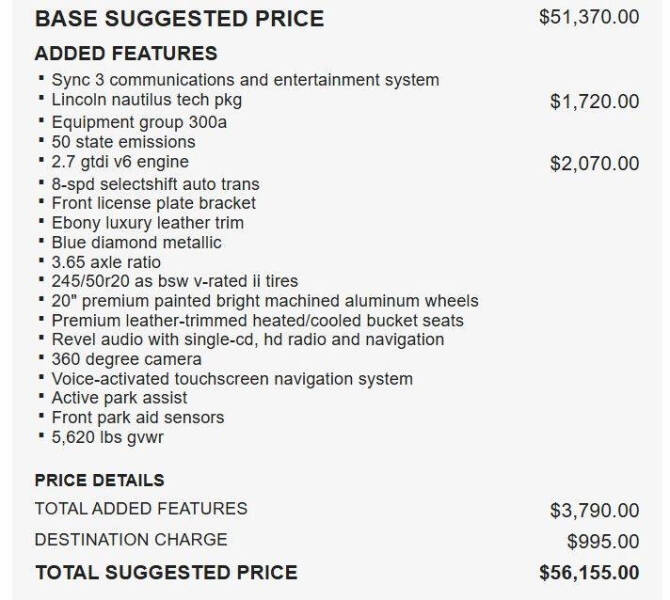This screenshot has width=670, height=600.
Task: Click the $2,070.00 engine price
Action: [594, 164]
